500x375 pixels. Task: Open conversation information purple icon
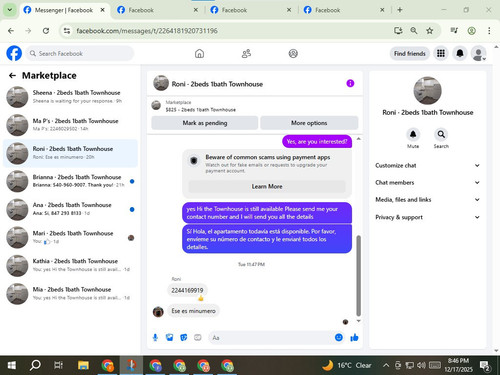(350, 83)
